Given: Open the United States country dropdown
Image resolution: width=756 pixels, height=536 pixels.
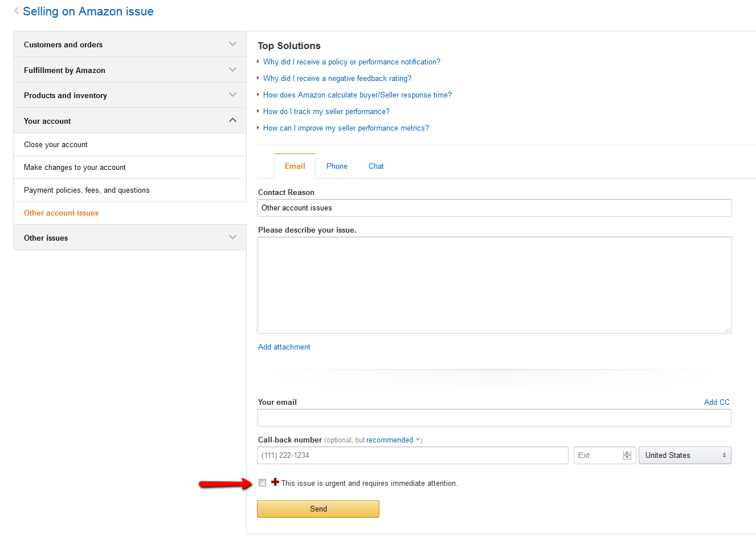Looking at the screenshot, I should click(x=685, y=455).
